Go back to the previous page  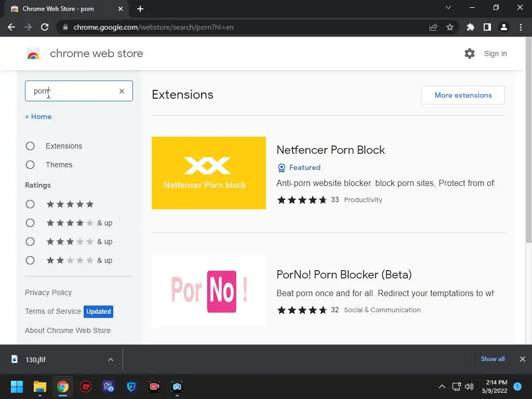11,27
